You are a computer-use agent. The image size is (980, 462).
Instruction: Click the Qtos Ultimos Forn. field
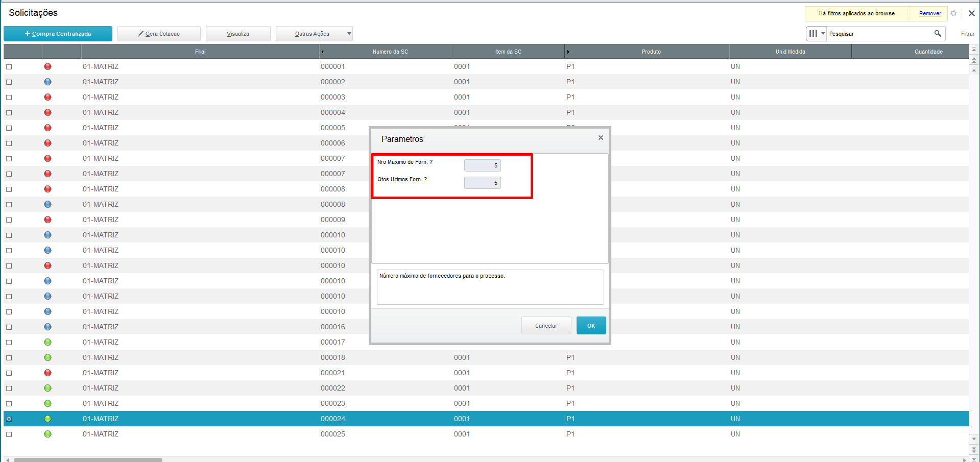(482, 183)
